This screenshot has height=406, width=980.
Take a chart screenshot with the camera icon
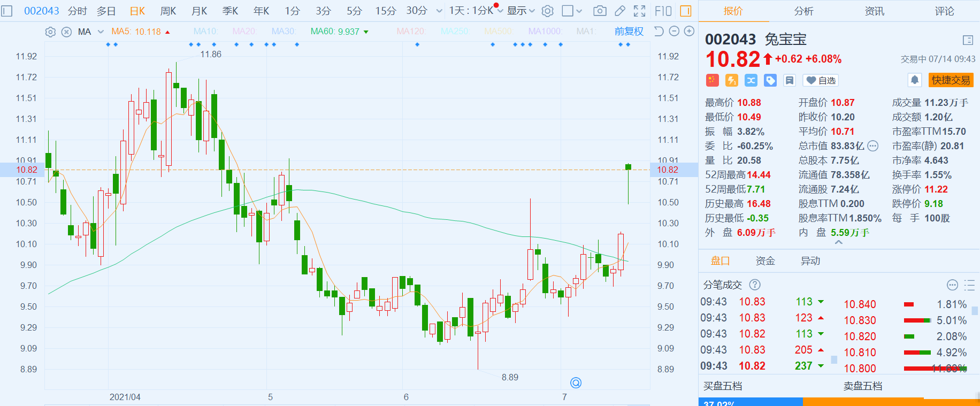tap(600, 11)
